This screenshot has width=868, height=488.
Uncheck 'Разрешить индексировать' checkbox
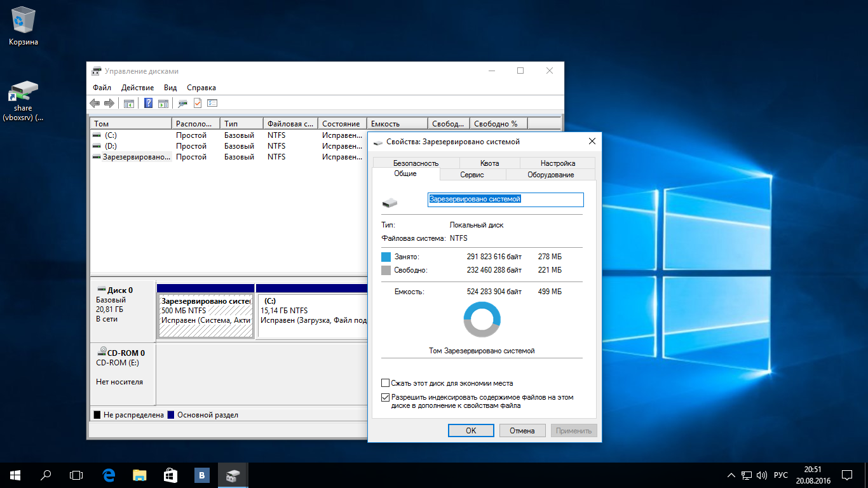[x=385, y=397]
